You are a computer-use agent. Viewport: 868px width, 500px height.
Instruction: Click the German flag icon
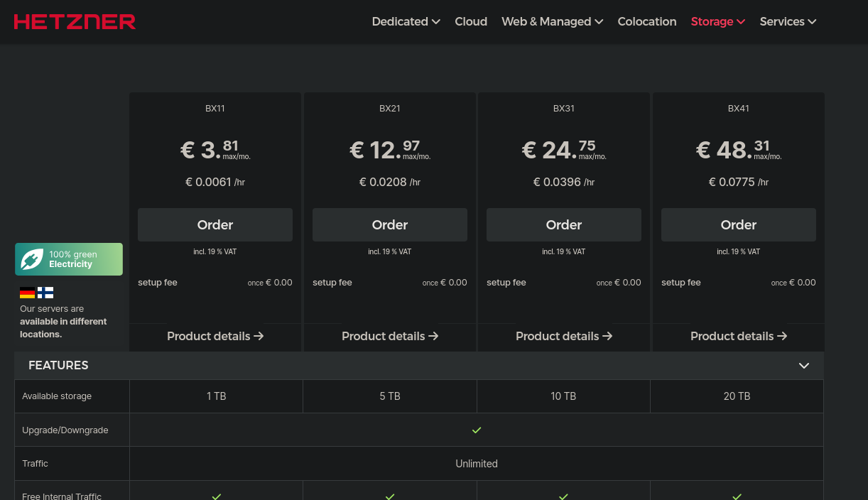[27, 293]
